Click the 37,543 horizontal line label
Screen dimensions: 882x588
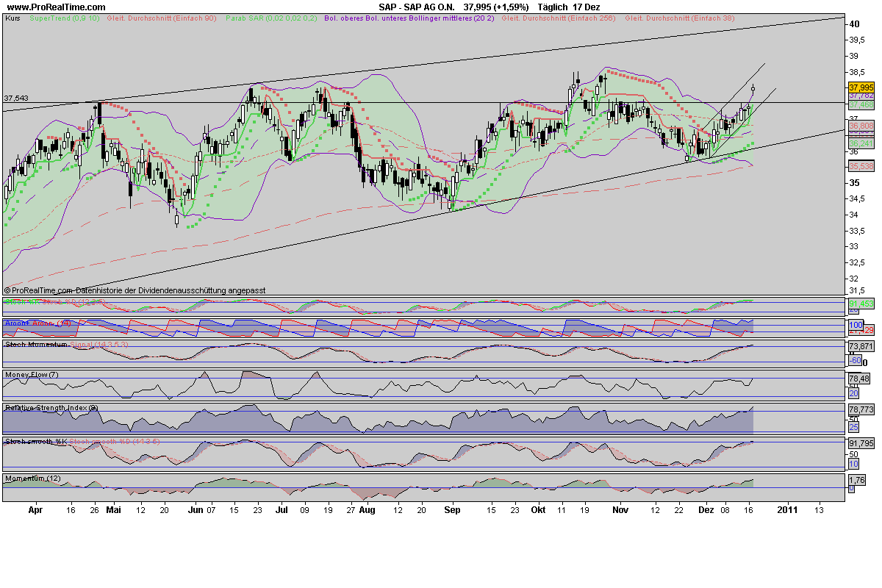(x=16, y=98)
